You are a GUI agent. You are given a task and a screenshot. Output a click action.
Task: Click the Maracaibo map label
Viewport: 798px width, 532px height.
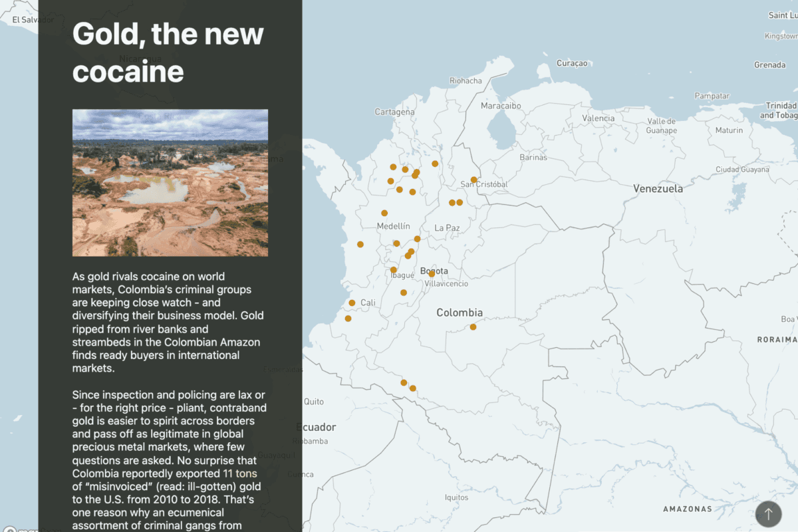coord(501,106)
